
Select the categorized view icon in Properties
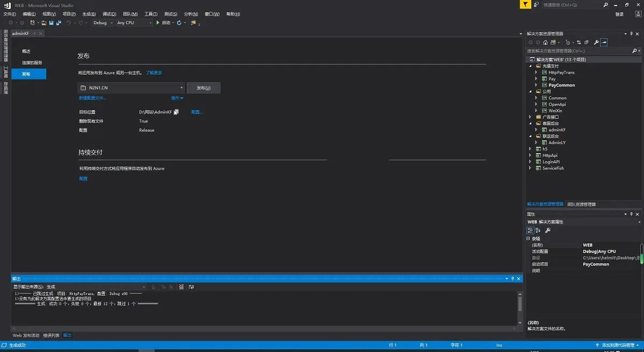coord(530,231)
